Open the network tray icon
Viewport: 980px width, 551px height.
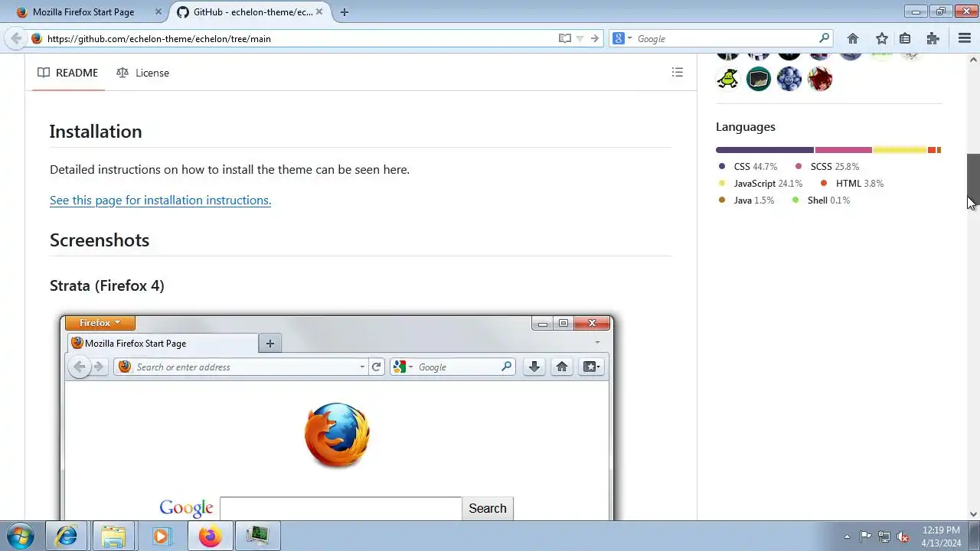(x=884, y=536)
